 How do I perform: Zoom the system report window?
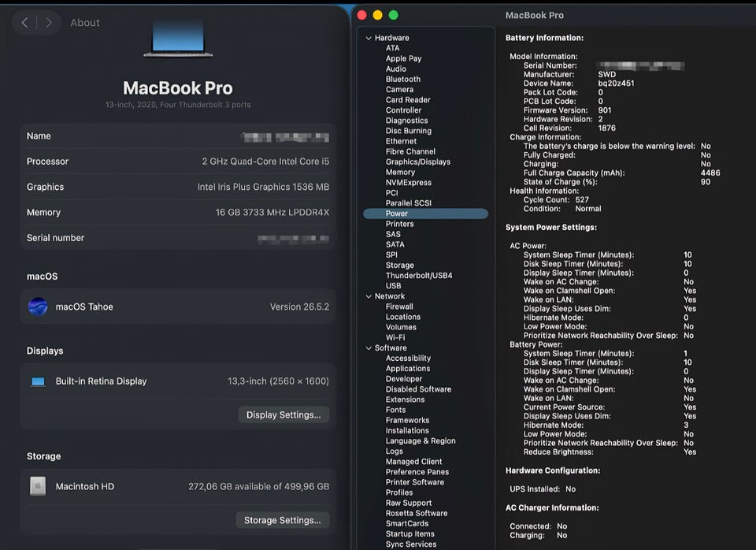coord(394,15)
